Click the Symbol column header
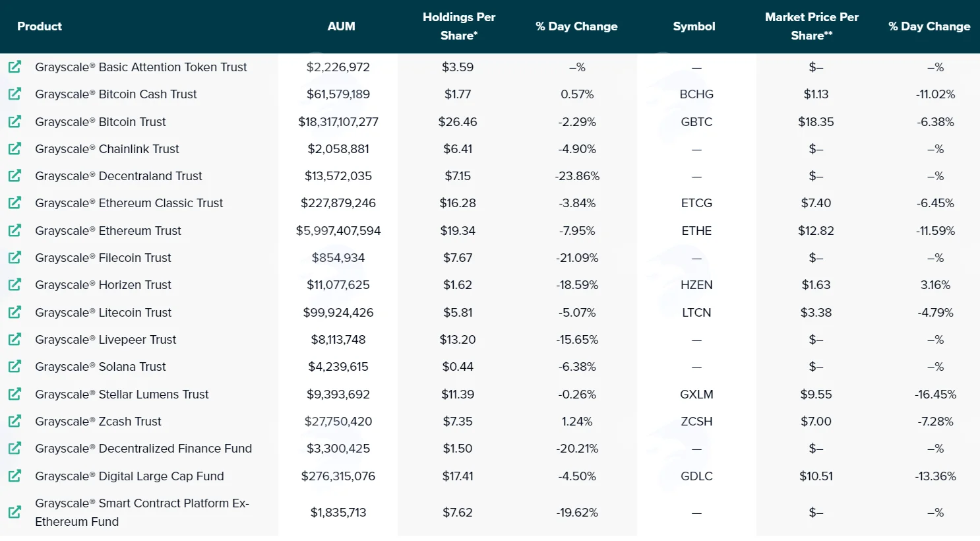This screenshot has width=980, height=541. (694, 26)
